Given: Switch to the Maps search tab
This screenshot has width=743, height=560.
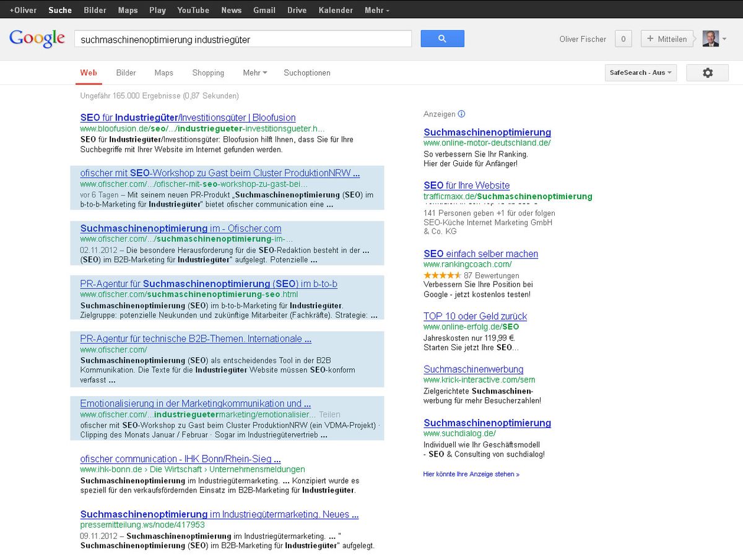Looking at the screenshot, I should click(164, 72).
